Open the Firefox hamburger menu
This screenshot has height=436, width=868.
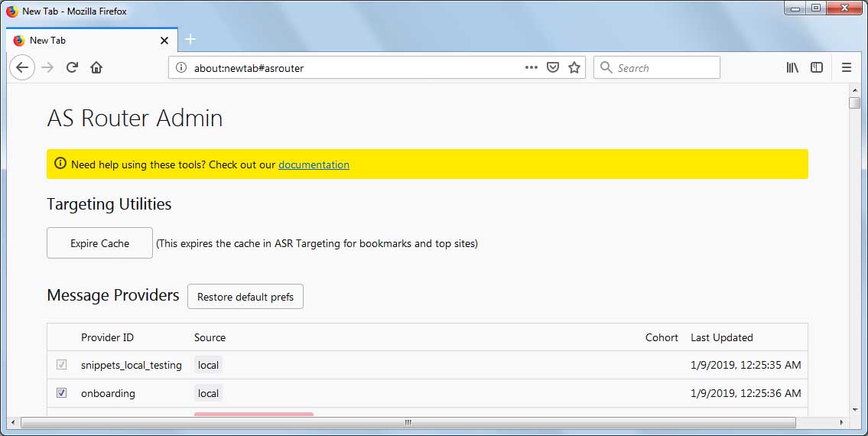[x=847, y=67]
